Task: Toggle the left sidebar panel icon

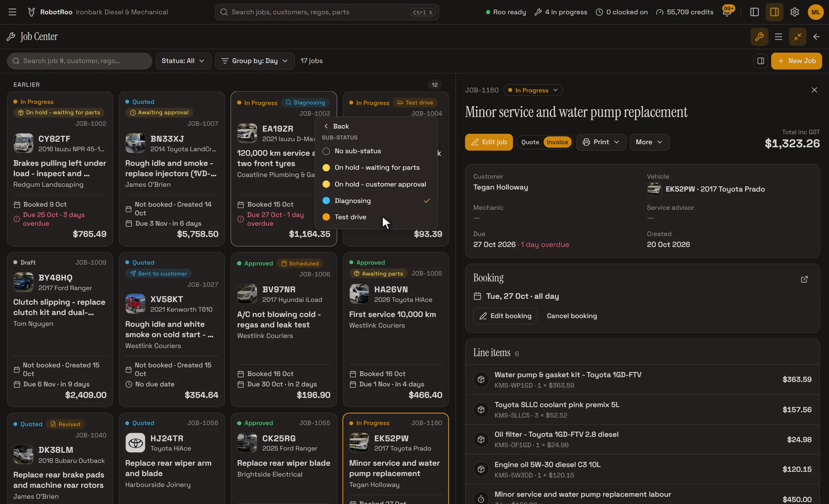Action: [754, 12]
